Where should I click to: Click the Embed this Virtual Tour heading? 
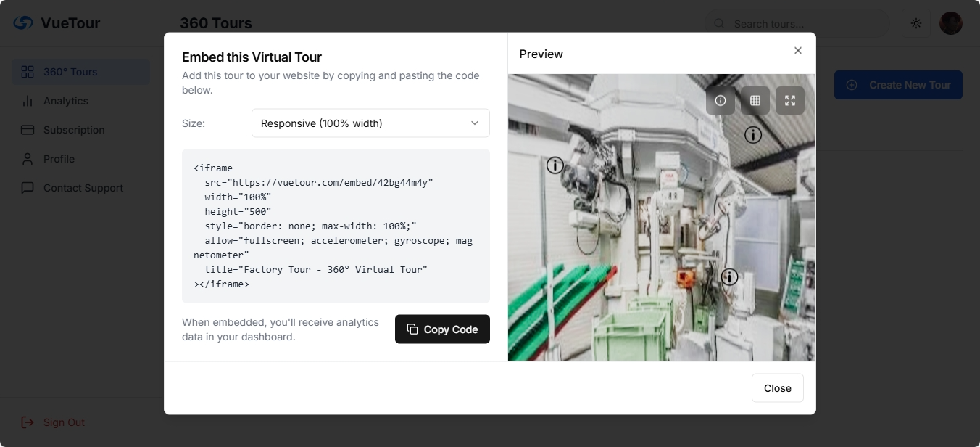(x=252, y=57)
